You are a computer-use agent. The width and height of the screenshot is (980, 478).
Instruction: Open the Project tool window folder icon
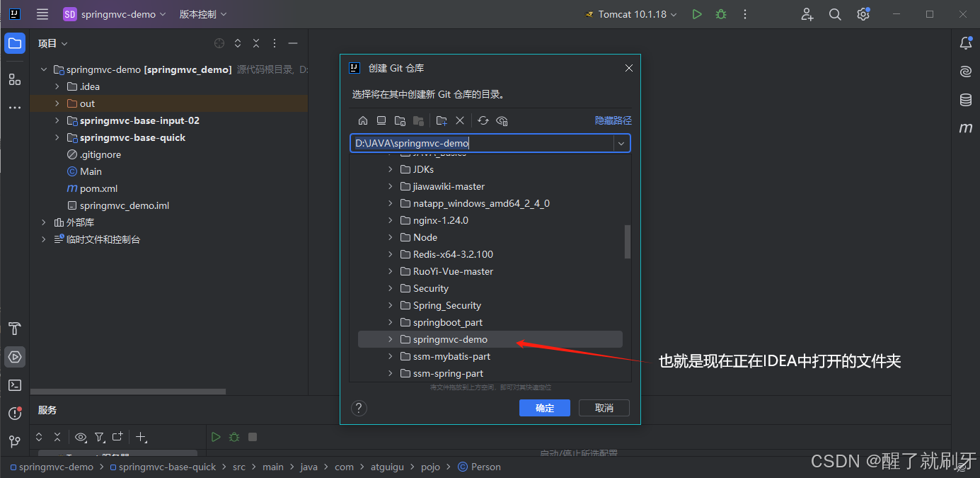[15, 43]
